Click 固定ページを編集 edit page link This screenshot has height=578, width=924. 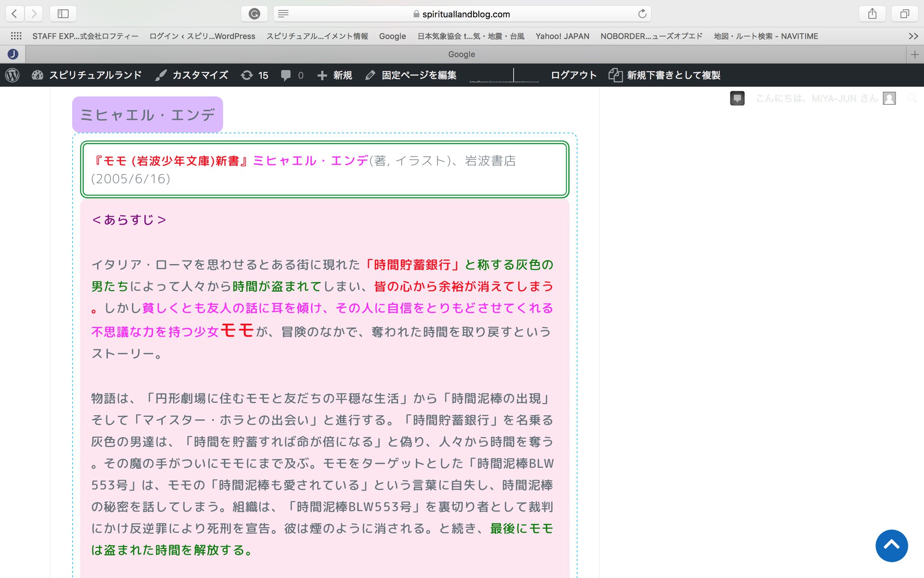[x=411, y=75]
